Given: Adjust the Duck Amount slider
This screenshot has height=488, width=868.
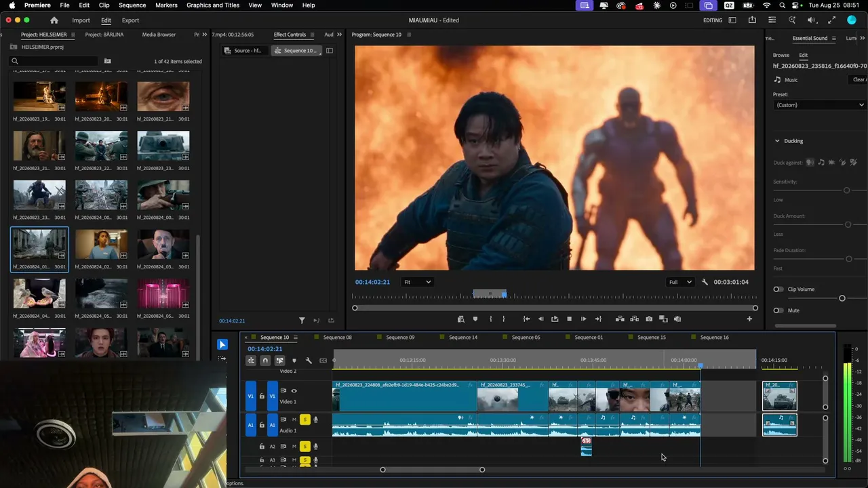Looking at the screenshot, I should 848,224.
